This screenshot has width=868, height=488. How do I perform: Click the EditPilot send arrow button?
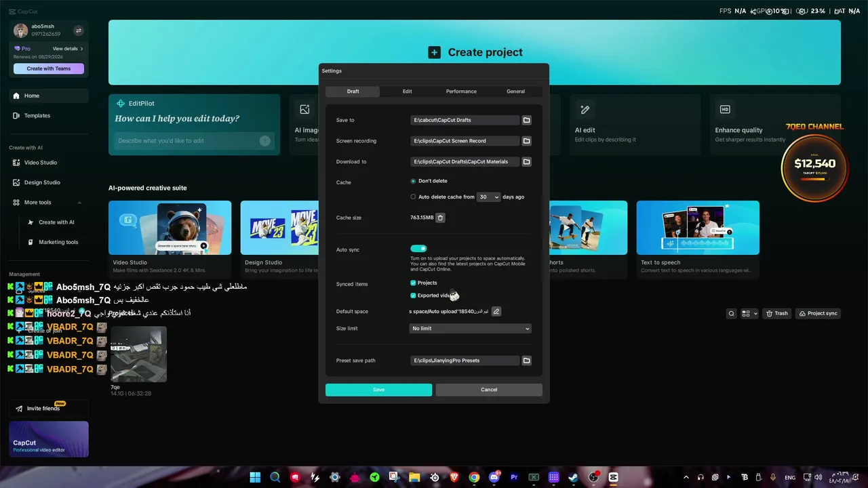click(x=265, y=141)
